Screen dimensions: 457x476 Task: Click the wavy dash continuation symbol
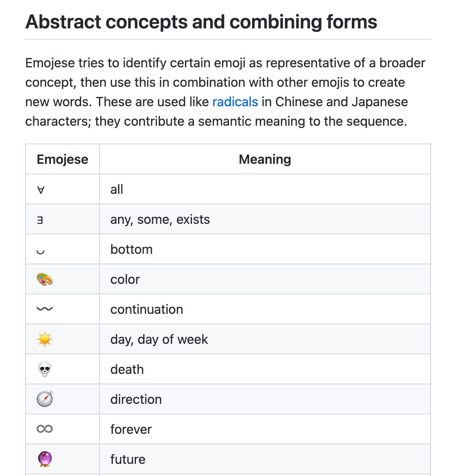[x=45, y=309]
